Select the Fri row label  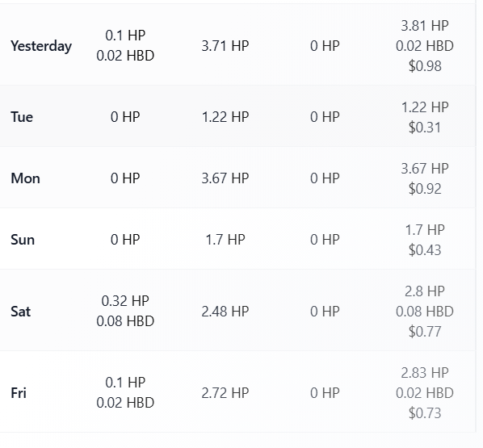pos(19,393)
